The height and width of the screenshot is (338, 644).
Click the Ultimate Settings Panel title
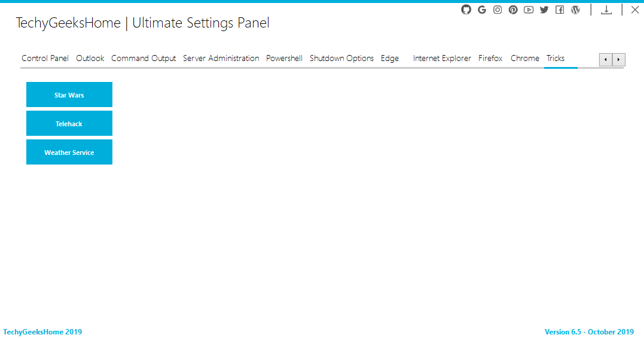tap(201, 23)
